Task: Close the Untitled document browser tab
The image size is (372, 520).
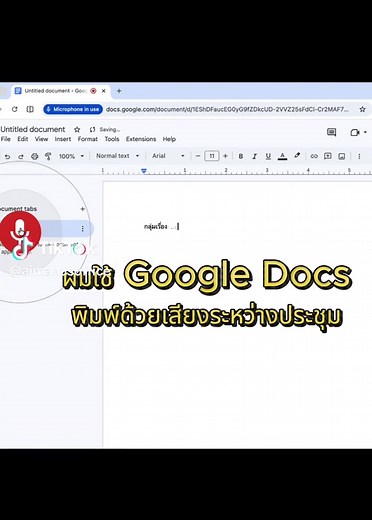Action: (x=104, y=91)
